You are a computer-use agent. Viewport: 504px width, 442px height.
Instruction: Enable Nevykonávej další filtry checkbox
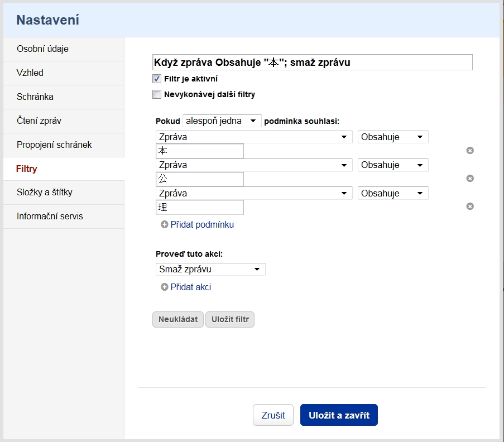157,94
